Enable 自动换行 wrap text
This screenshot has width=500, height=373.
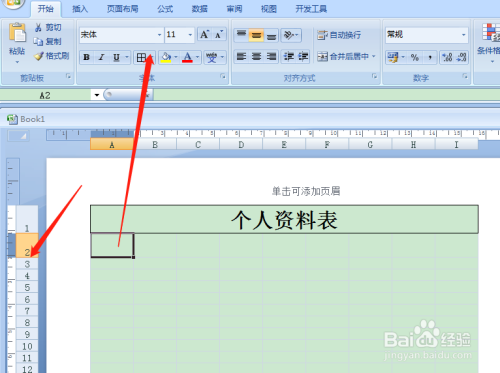pos(339,35)
